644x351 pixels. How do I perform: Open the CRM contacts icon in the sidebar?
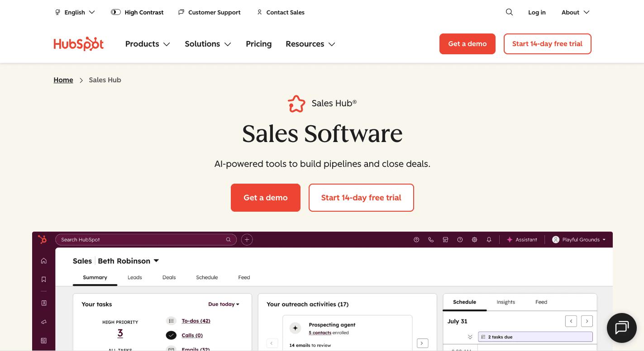[43, 303]
